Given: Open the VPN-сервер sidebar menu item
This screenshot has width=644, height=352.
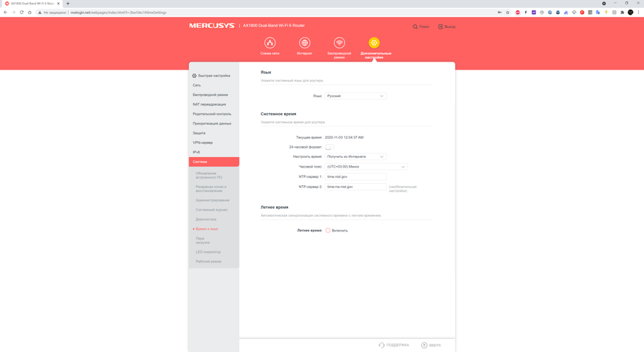Looking at the screenshot, I should point(203,143).
